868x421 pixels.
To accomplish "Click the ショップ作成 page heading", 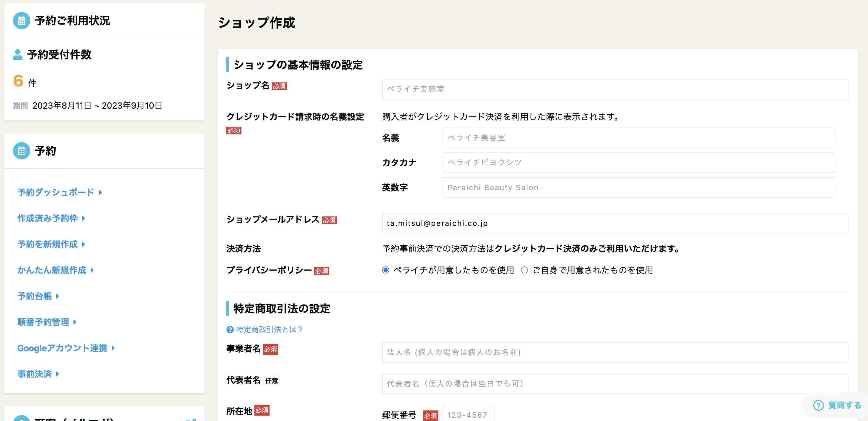I will [x=256, y=23].
